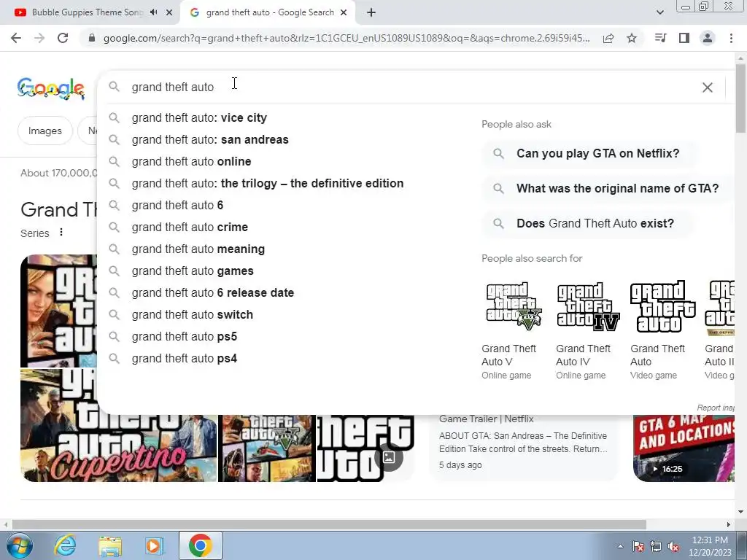Open Chrome three-dot menu
The image size is (747, 560).
[x=731, y=38]
